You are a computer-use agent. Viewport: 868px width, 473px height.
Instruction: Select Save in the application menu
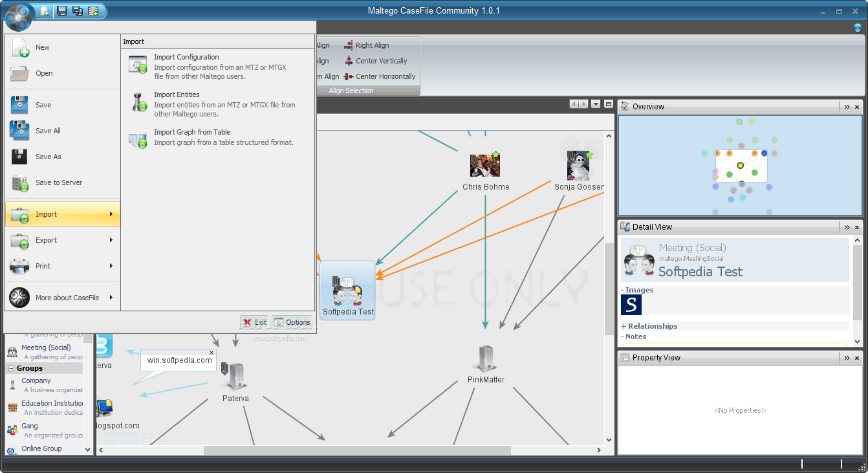63,105
